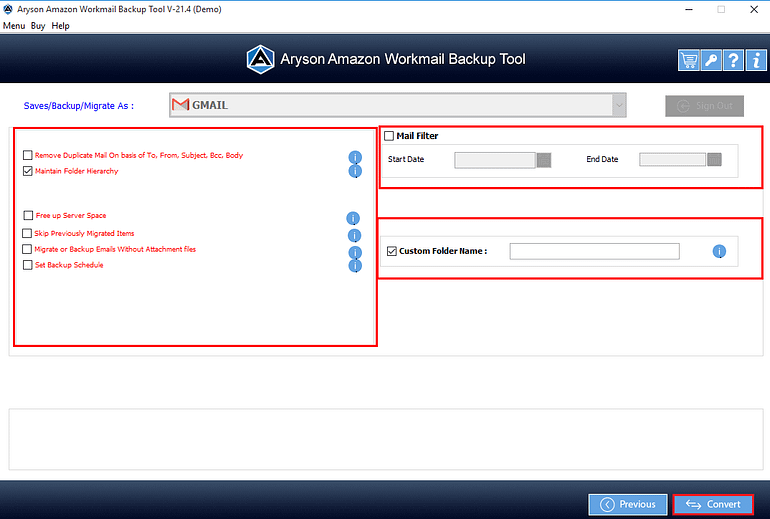Open the info about icon in header
This screenshot has width=770, height=519.
point(754,60)
